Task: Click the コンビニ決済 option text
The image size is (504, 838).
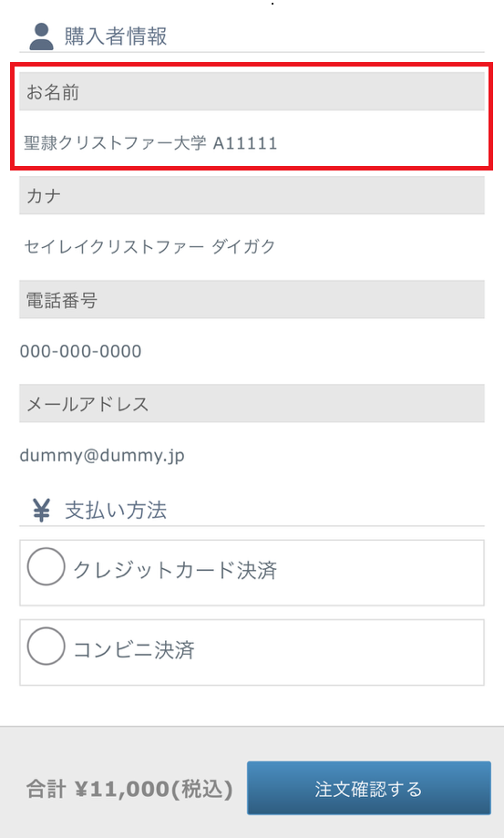Action: click(x=134, y=650)
